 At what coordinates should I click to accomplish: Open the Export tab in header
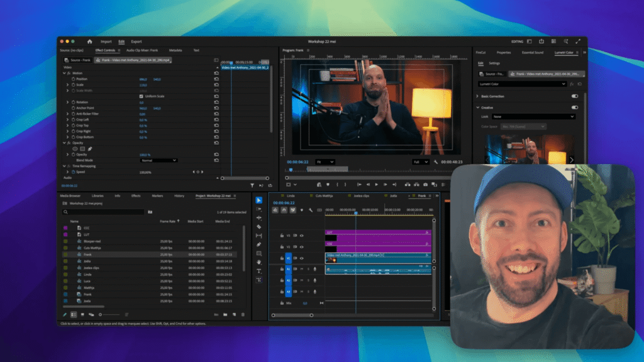[x=136, y=41]
